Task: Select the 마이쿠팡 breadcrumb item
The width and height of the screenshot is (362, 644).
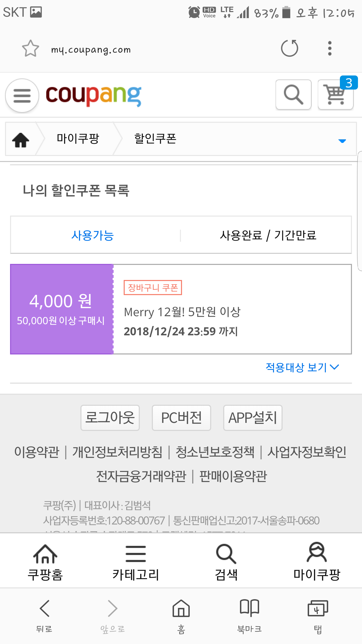Action: (x=78, y=139)
